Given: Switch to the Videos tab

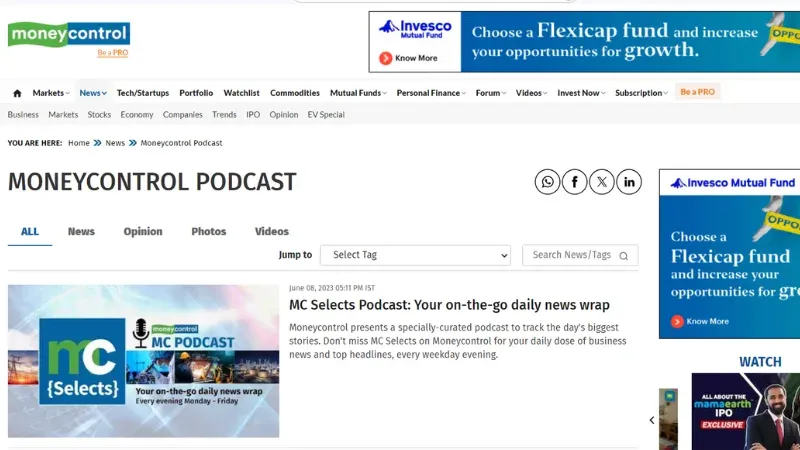Looking at the screenshot, I should [x=272, y=232].
